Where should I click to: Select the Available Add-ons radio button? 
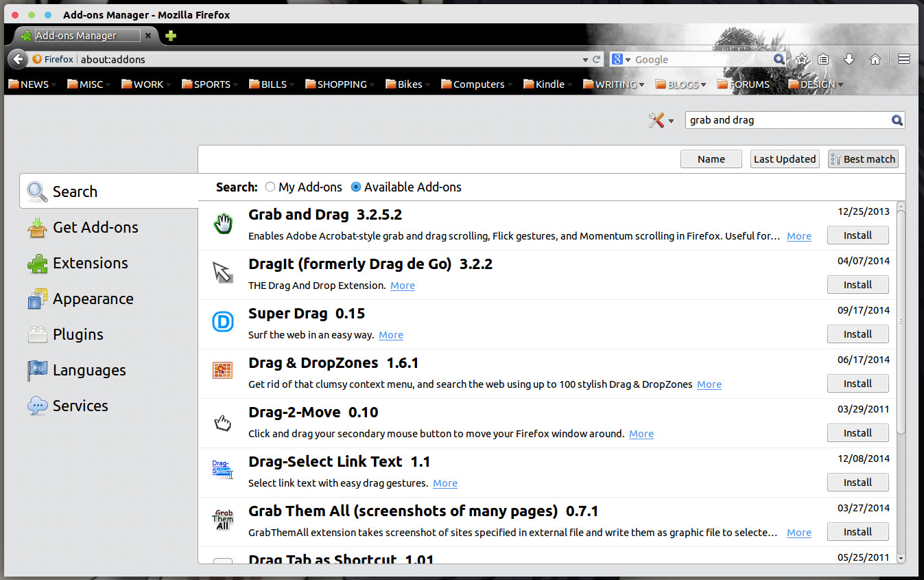pos(355,187)
